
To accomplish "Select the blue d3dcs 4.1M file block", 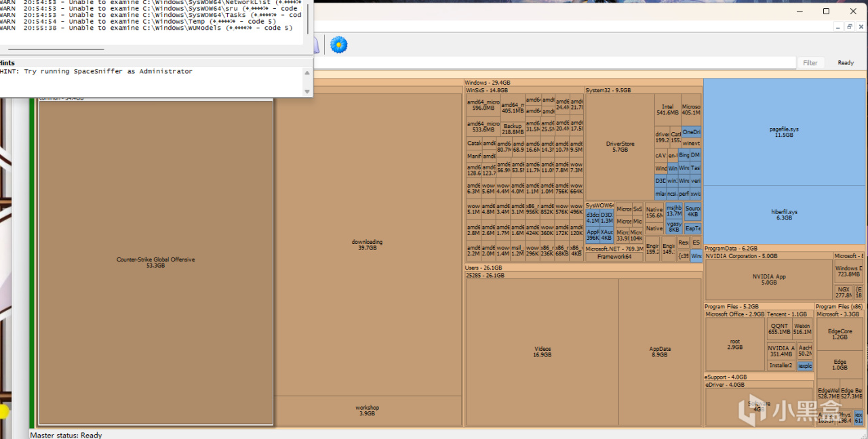I will [x=593, y=217].
